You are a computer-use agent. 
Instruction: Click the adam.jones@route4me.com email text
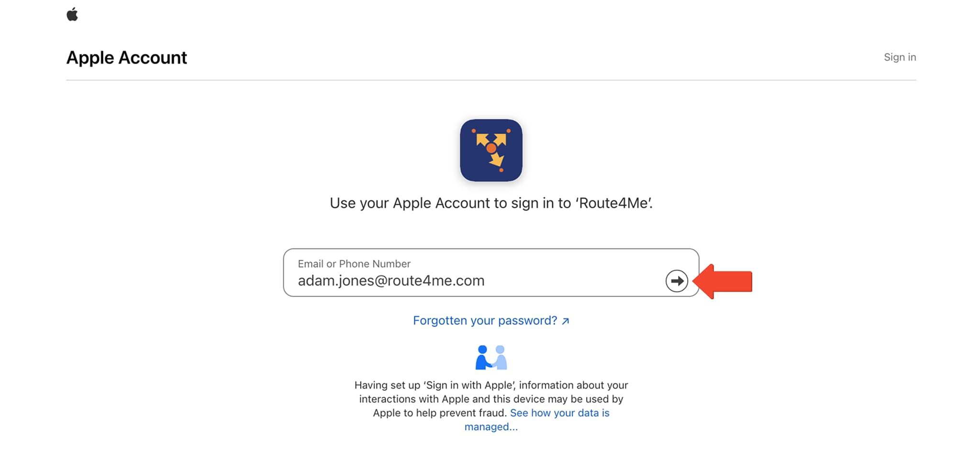(391, 281)
